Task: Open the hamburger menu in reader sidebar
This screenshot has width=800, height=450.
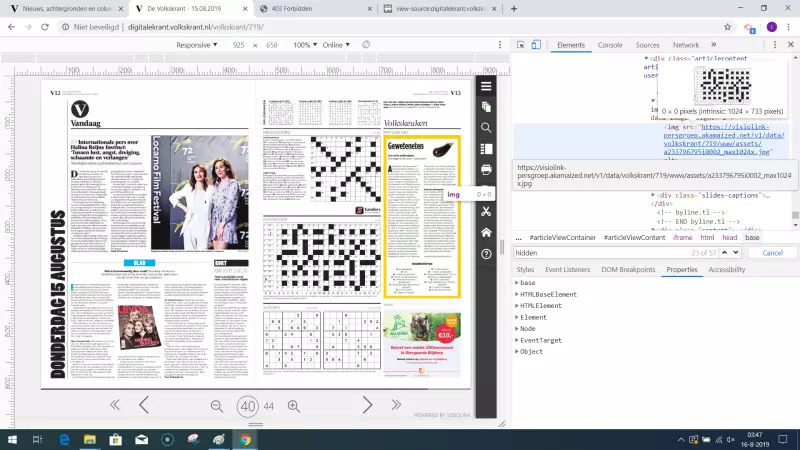Action: tap(486, 86)
